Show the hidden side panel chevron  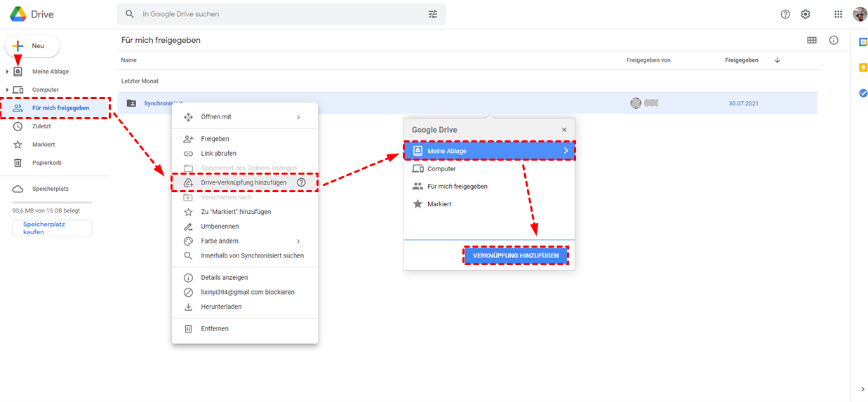862,389
